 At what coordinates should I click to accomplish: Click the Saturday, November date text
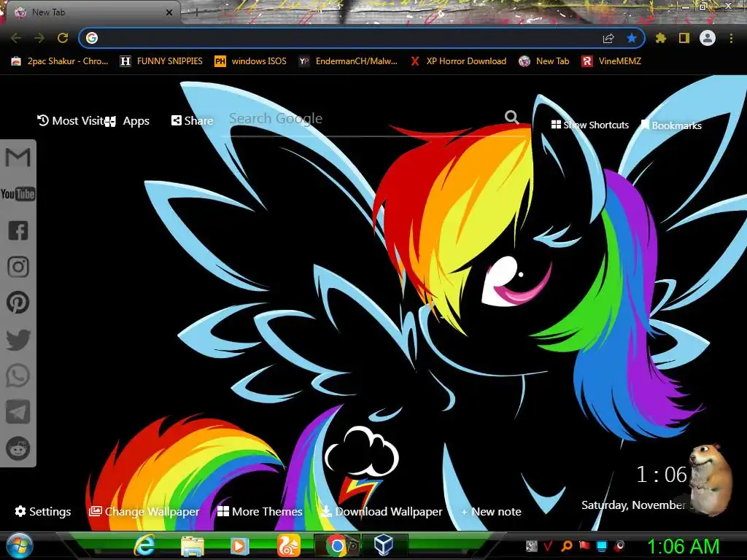(x=634, y=505)
